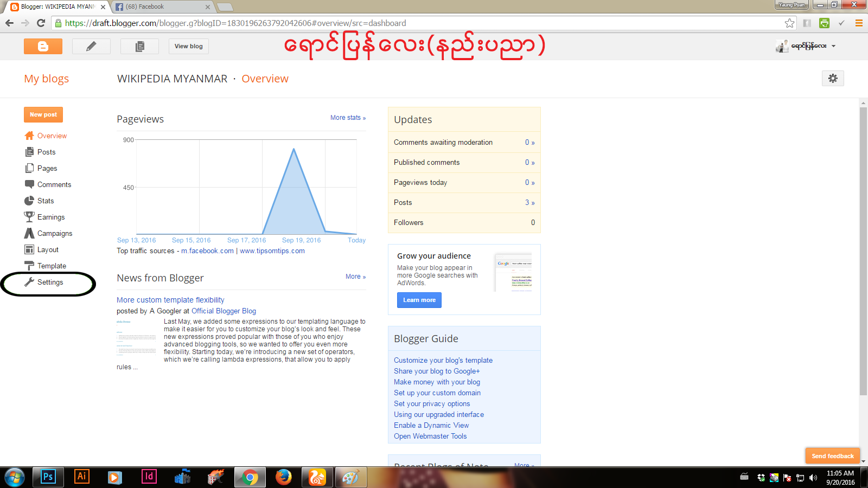Click the green printer extension icon
This screenshot has width=868, height=488.
[x=824, y=23]
